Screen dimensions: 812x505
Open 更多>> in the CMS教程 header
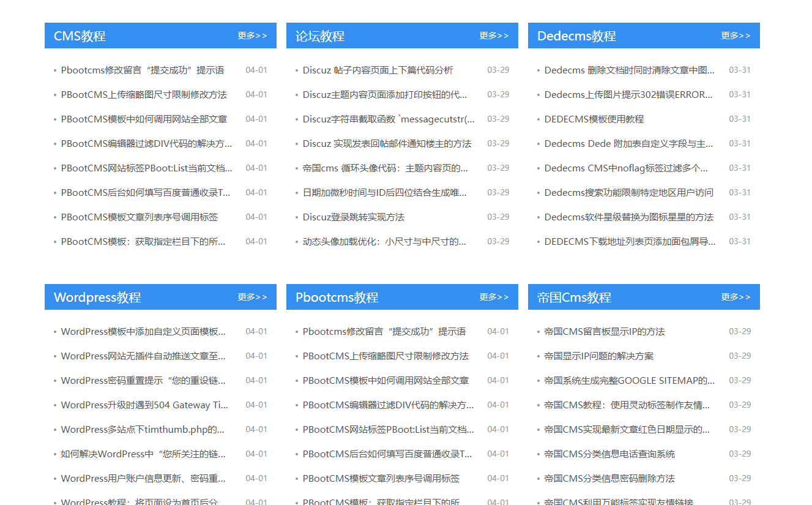coord(252,36)
